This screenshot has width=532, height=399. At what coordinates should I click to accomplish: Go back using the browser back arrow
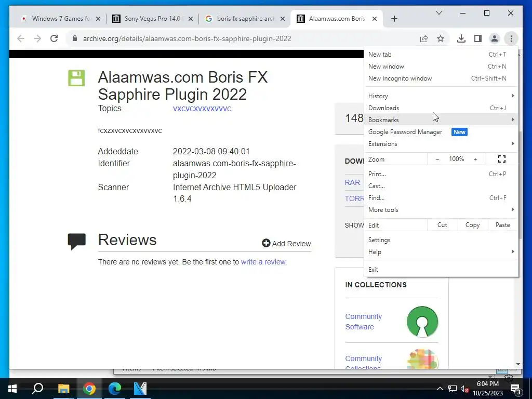point(21,38)
